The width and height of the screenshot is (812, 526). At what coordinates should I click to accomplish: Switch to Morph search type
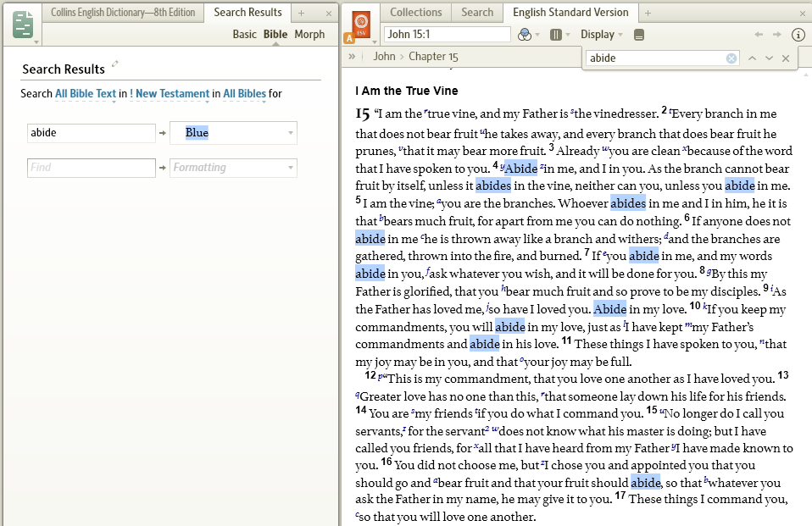[309, 34]
